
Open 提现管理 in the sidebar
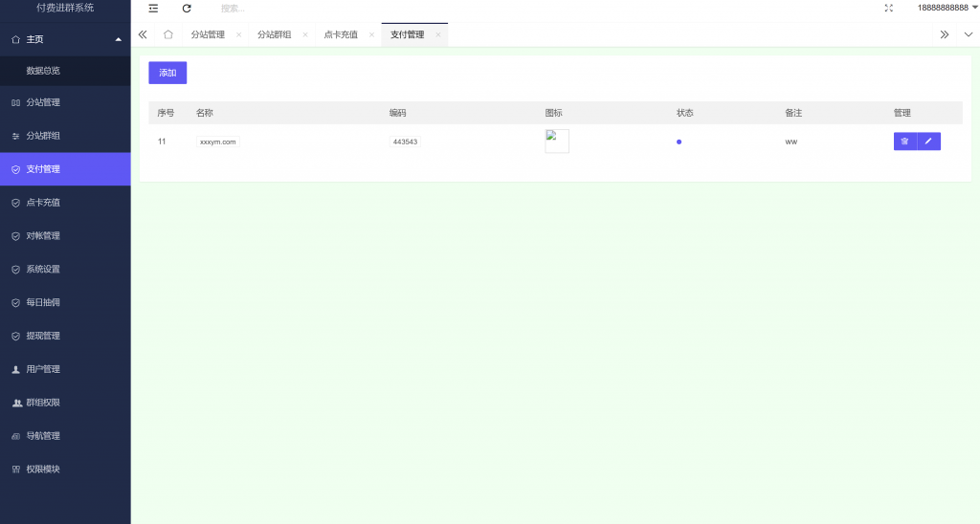point(65,336)
